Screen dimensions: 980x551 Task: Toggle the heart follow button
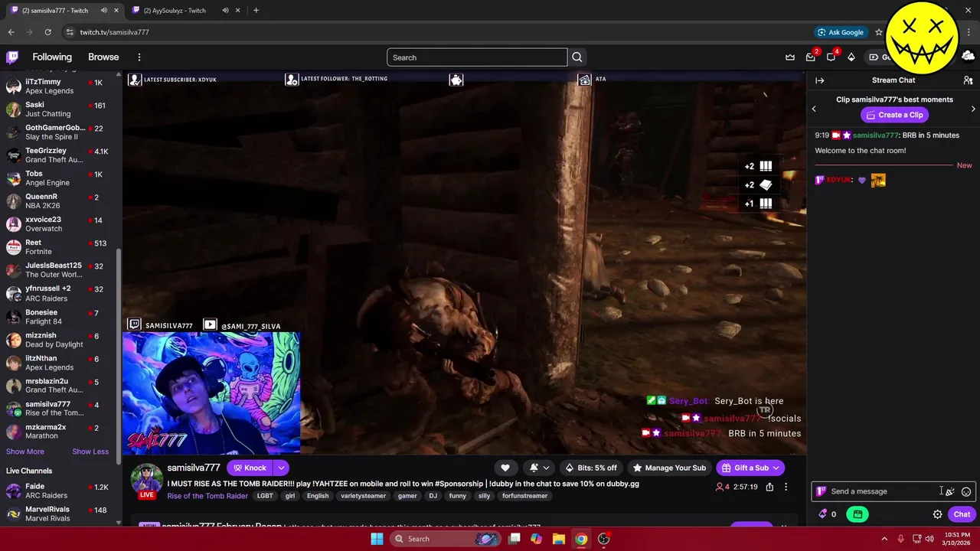pos(505,468)
